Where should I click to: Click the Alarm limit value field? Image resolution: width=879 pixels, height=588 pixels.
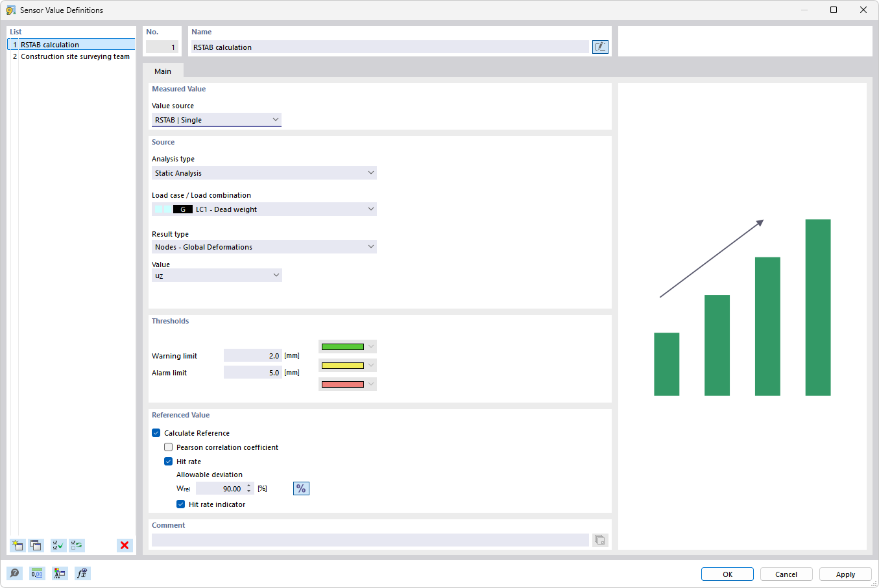click(x=252, y=373)
